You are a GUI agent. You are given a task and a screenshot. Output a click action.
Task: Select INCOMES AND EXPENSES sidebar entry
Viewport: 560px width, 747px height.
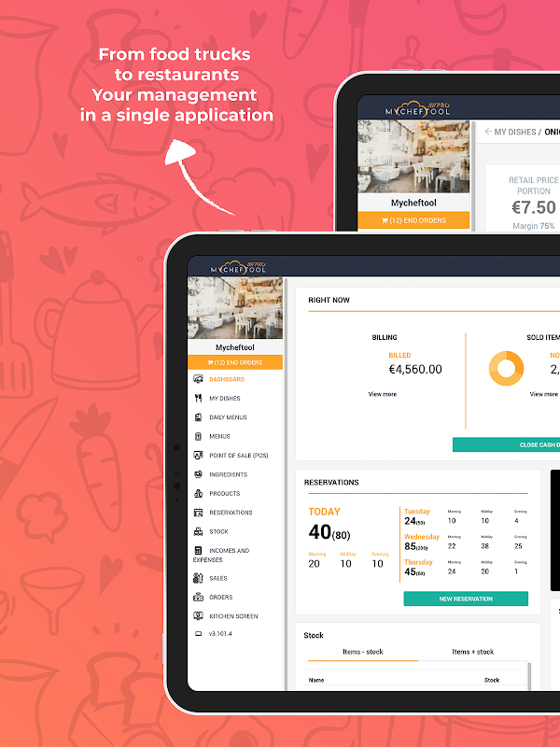pos(221,555)
